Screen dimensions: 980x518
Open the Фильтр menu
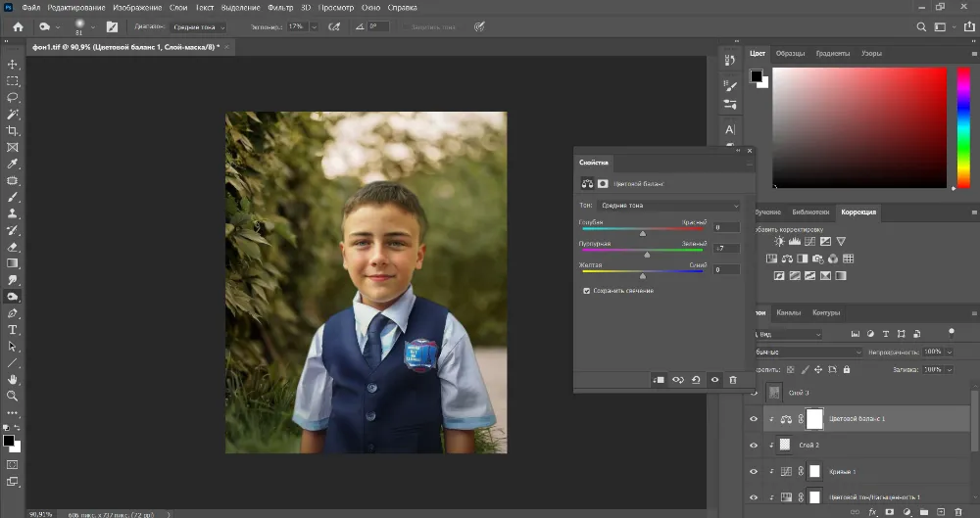coord(281,7)
